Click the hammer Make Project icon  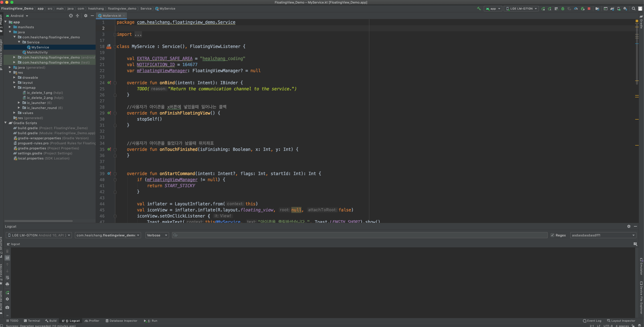(479, 9)
